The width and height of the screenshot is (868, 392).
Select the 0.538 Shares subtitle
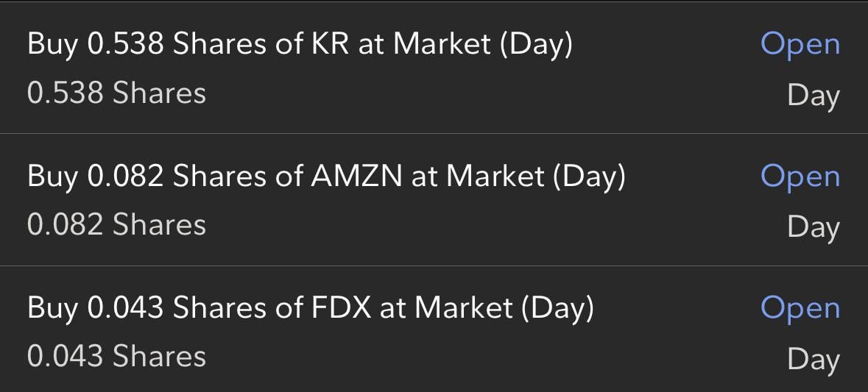click(116, 93)
